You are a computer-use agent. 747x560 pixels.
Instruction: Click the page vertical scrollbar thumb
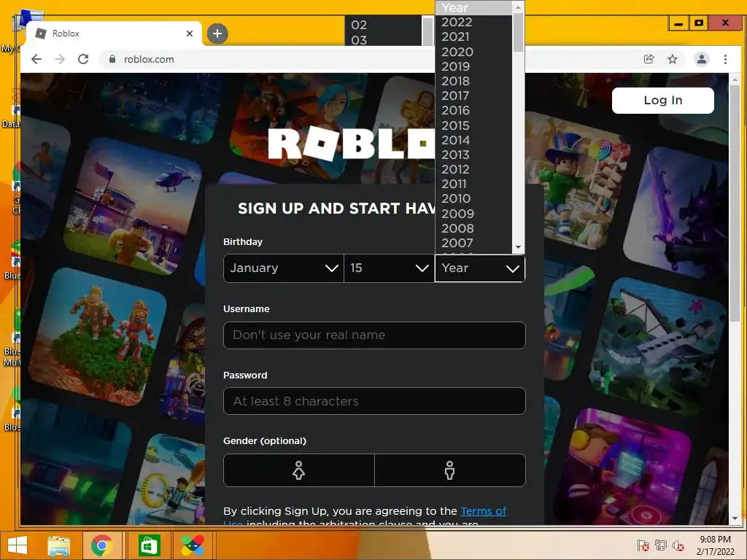(x=734, y=205)
